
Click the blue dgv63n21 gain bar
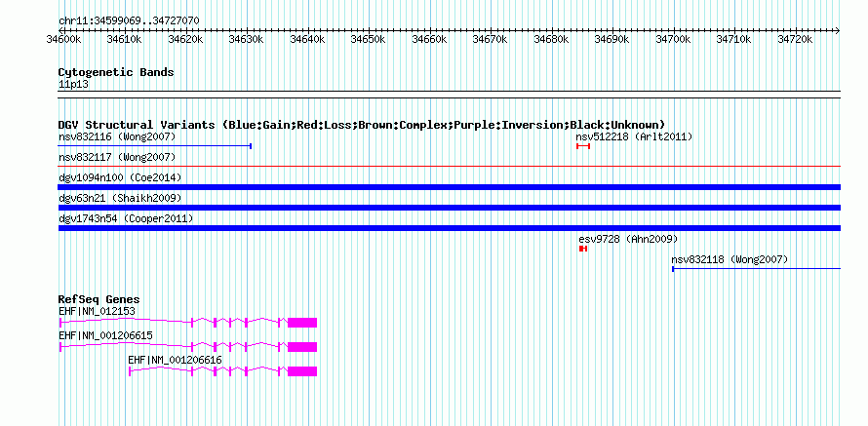coord(449,208)
